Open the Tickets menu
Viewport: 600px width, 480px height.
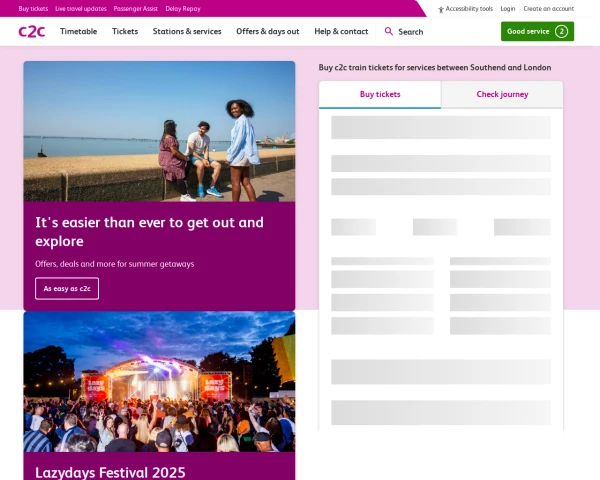click(x=125, y=31)
